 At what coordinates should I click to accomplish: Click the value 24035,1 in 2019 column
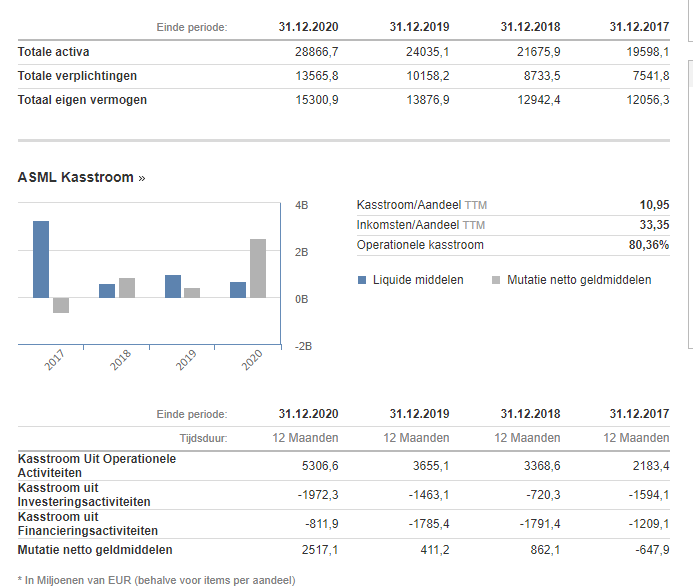click(428, 52)
